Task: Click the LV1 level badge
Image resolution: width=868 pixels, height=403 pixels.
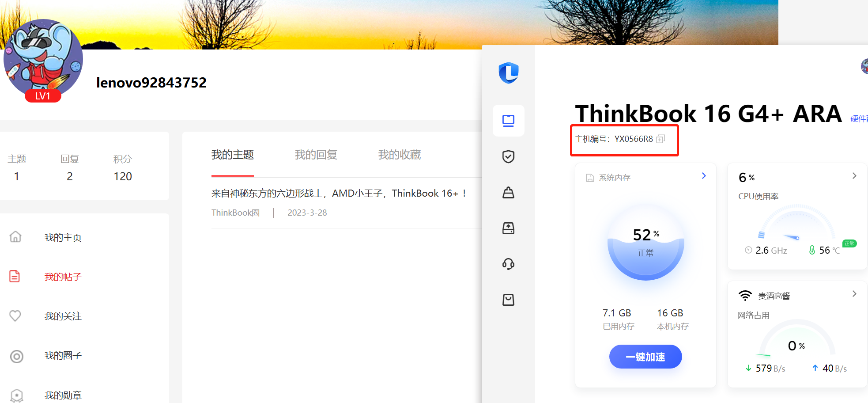Action: [x=43, y=96]
